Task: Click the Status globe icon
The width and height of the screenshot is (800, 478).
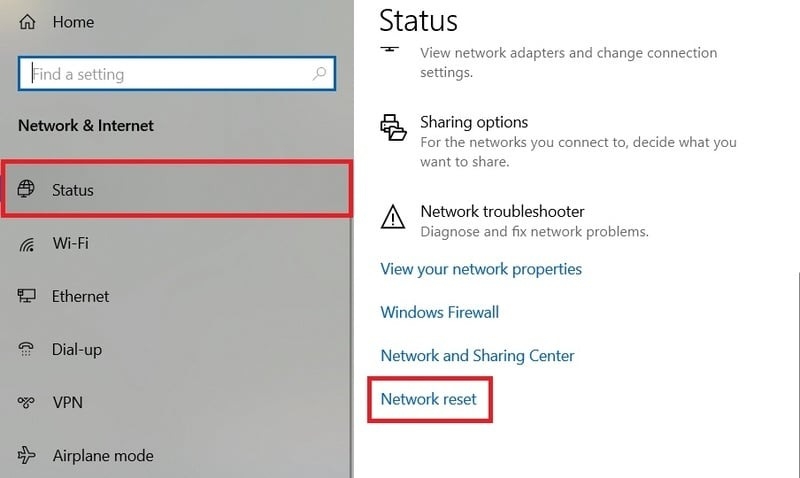Action: [x=26, y=189]
